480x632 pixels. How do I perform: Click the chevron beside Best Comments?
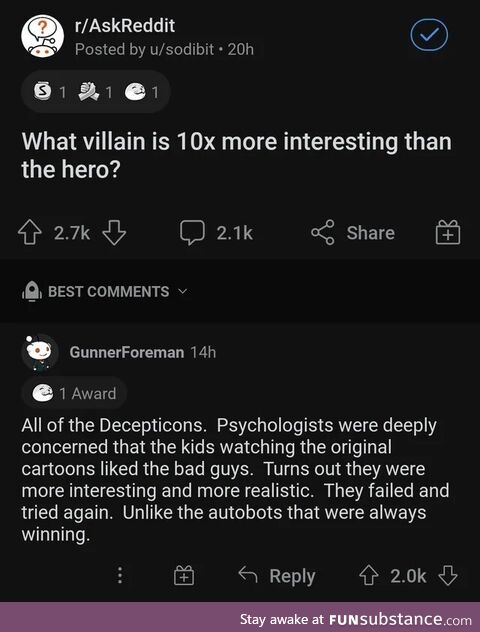pyautogui.click(x=183, y=291)
